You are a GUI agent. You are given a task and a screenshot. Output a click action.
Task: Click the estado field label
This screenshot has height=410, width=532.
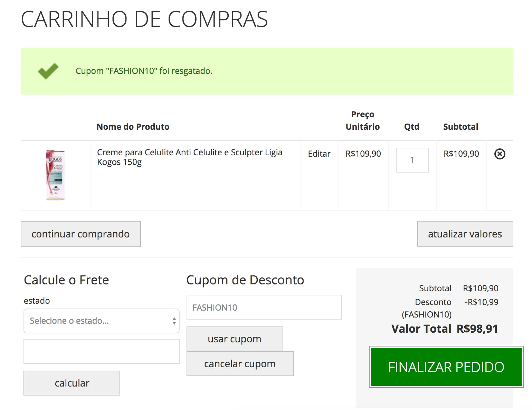(37, 301)
